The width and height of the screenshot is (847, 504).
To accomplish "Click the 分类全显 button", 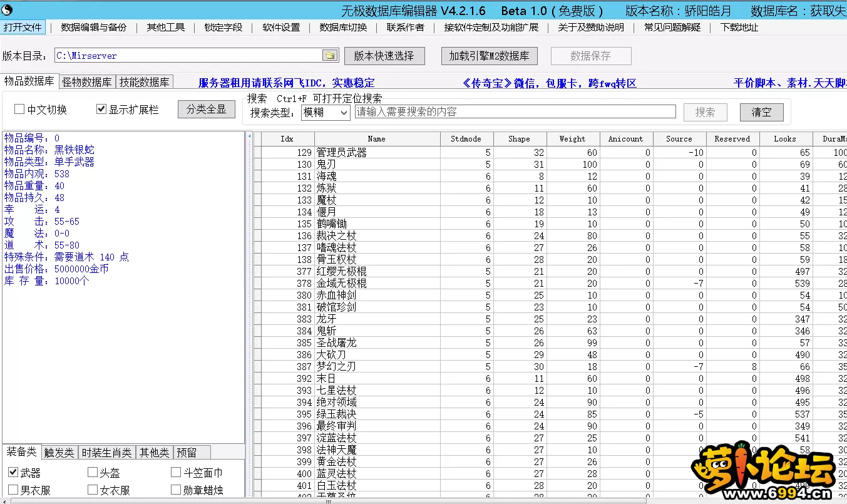I will [x=207, y=109].
